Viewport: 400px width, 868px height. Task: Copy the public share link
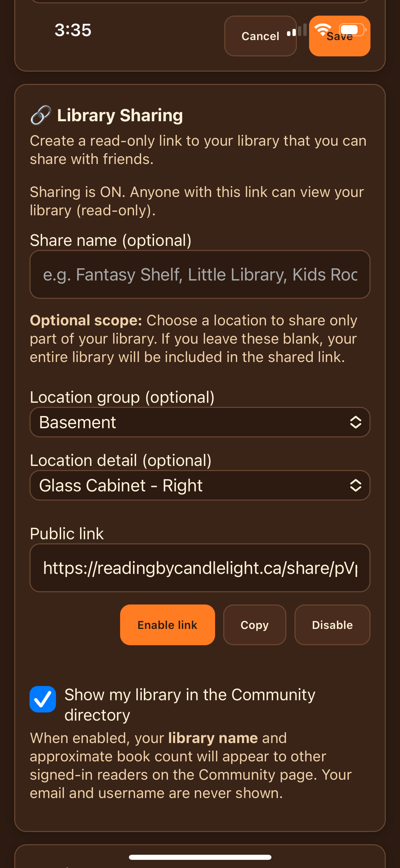click(254, 625)
